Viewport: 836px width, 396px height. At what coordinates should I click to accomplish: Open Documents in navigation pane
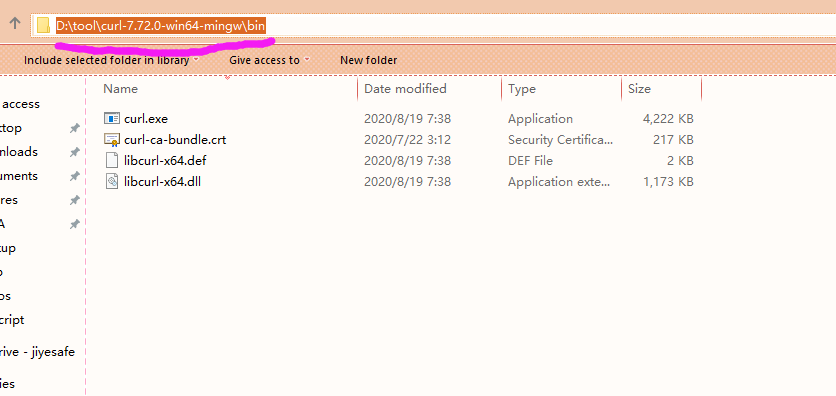click(19, 176)
